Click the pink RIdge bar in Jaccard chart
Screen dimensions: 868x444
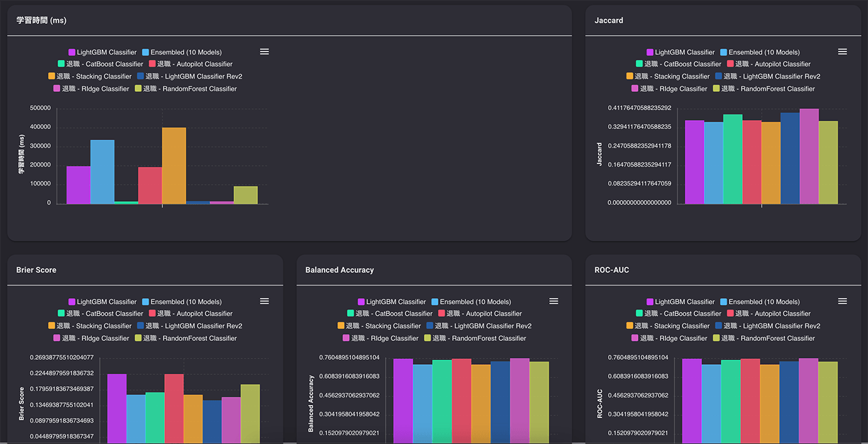pos(809,157)
